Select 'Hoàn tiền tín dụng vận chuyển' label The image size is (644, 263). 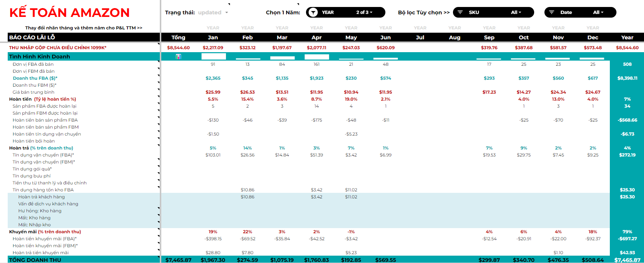47,134
